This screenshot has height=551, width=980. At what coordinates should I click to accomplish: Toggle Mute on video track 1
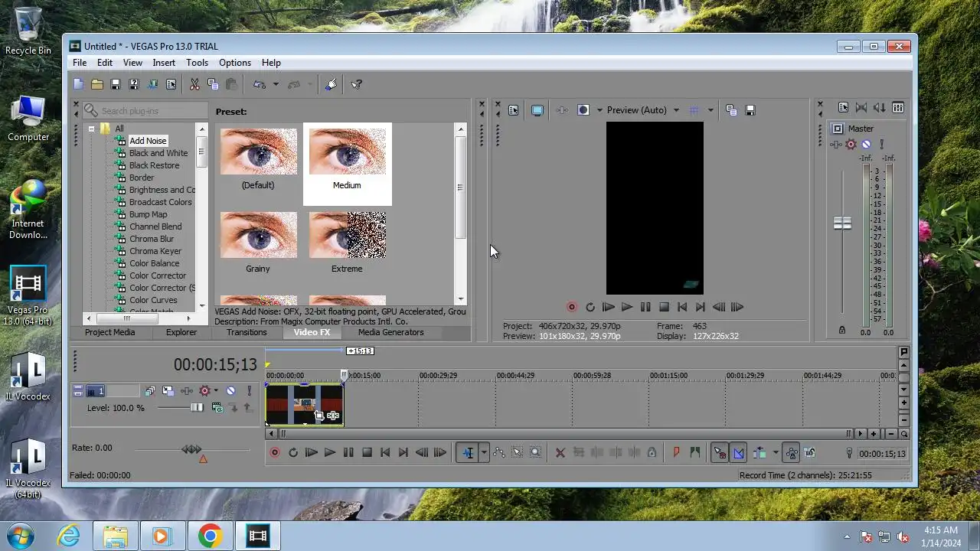pos(230,391)
